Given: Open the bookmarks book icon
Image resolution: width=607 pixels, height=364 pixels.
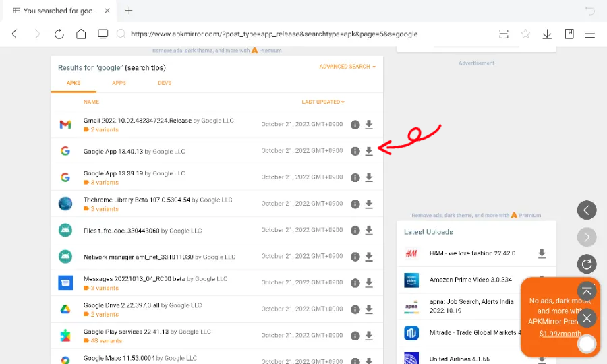Looking at the screenshot, I should tap(569, 34).
